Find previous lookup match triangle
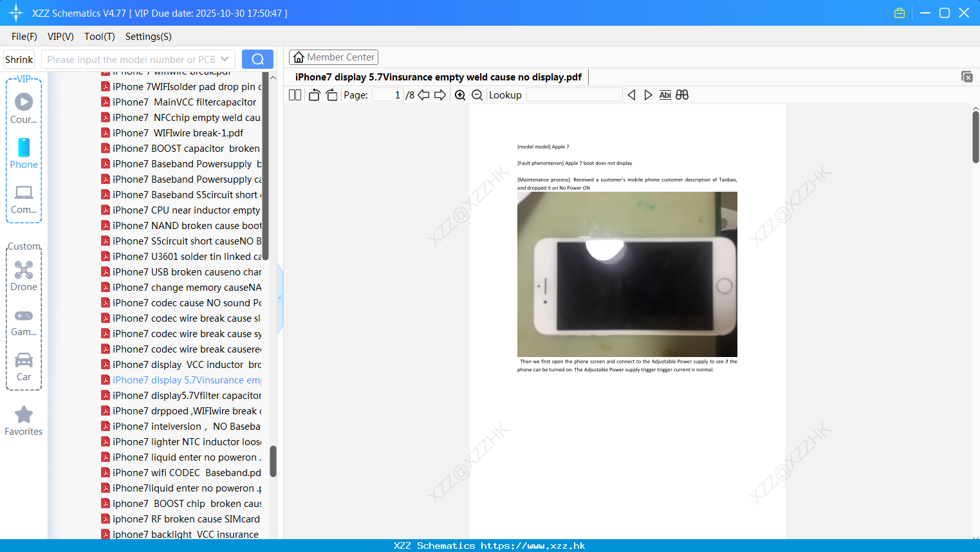The width and height of the screenshot is (980, 552). tap(631, 95)
